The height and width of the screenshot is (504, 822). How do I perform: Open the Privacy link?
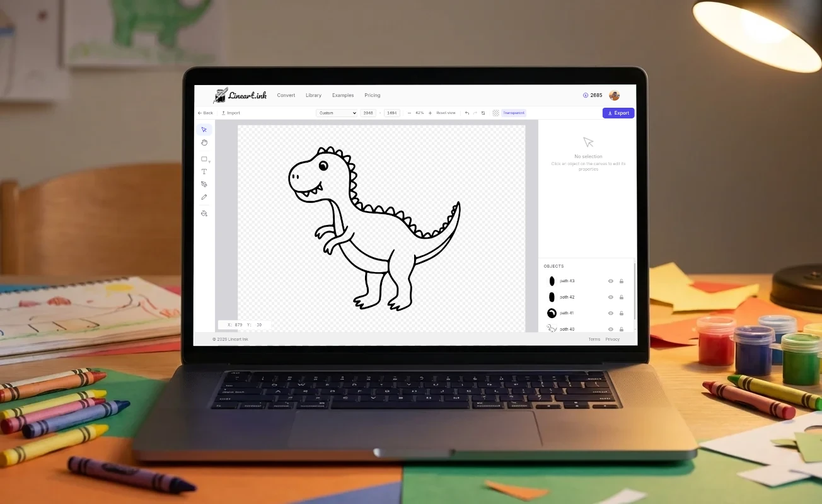[613, 339]
